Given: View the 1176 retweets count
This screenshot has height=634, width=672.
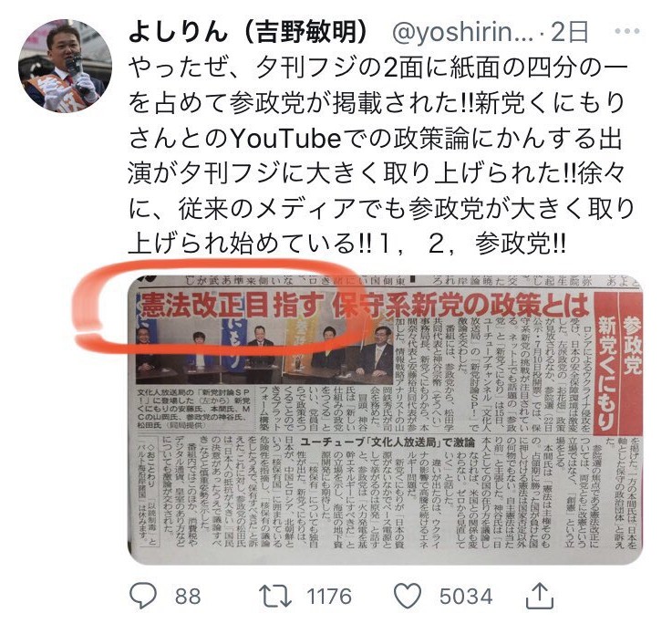Looking at the screenshot, I should click(329, 597).
